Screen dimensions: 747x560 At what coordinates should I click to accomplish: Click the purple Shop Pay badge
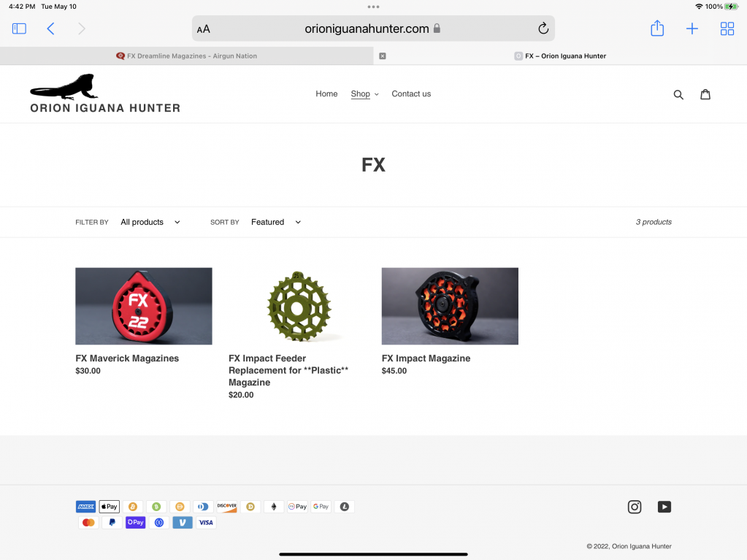point(135,522)
